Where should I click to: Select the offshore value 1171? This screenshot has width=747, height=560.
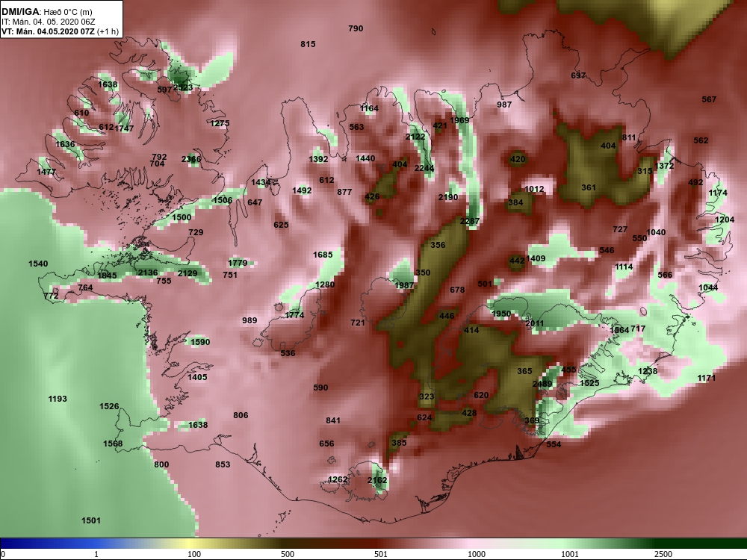[707, 378]
